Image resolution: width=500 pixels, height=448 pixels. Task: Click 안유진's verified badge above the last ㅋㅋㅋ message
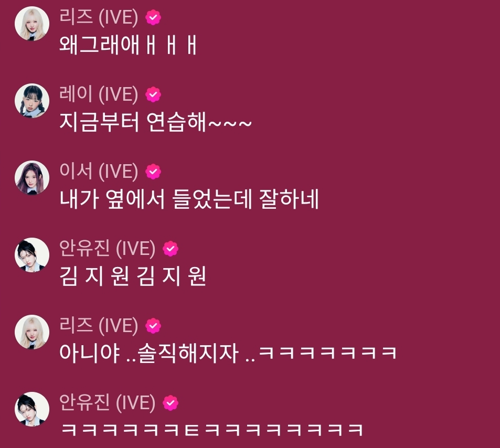click(x=171, y=403)
